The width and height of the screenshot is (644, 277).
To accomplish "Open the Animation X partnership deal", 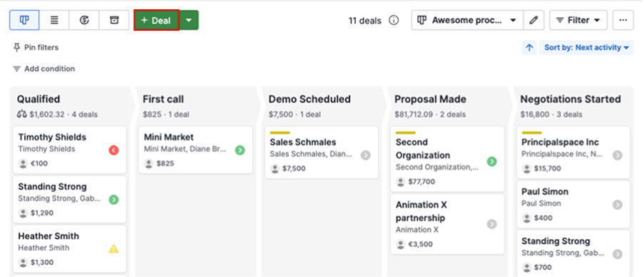I will click(421, 211).
